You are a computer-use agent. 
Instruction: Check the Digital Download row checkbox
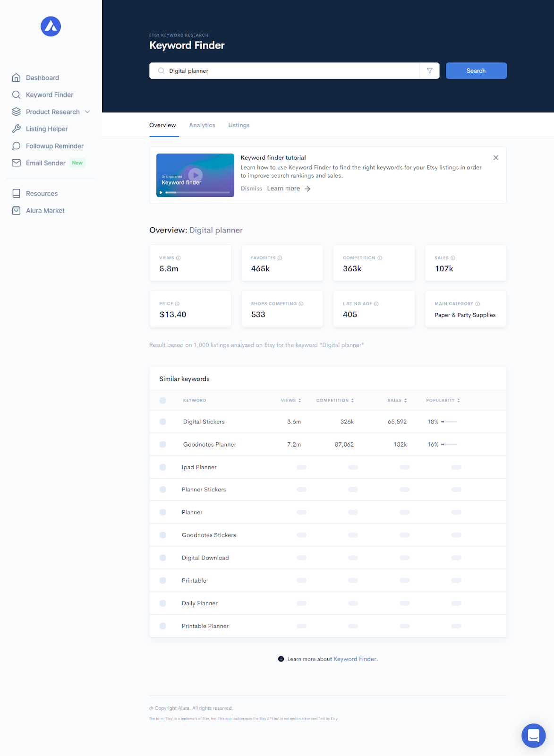pos(163,558)
